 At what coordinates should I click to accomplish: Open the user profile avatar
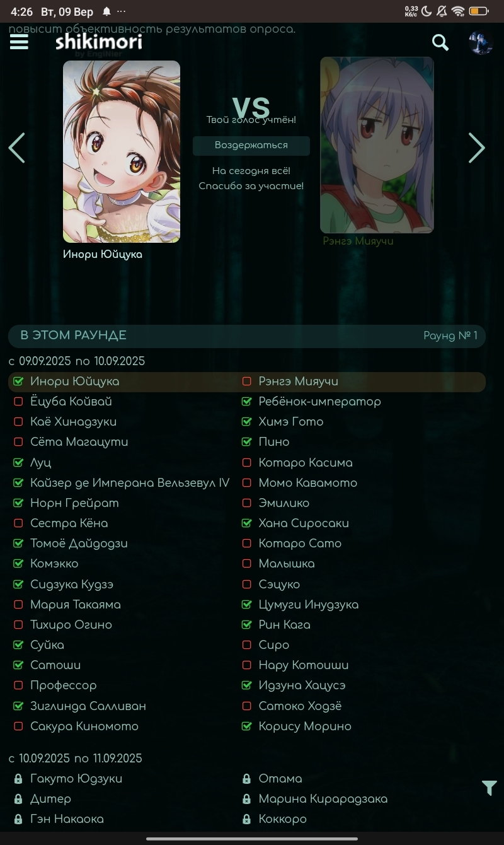pos(481,42)
